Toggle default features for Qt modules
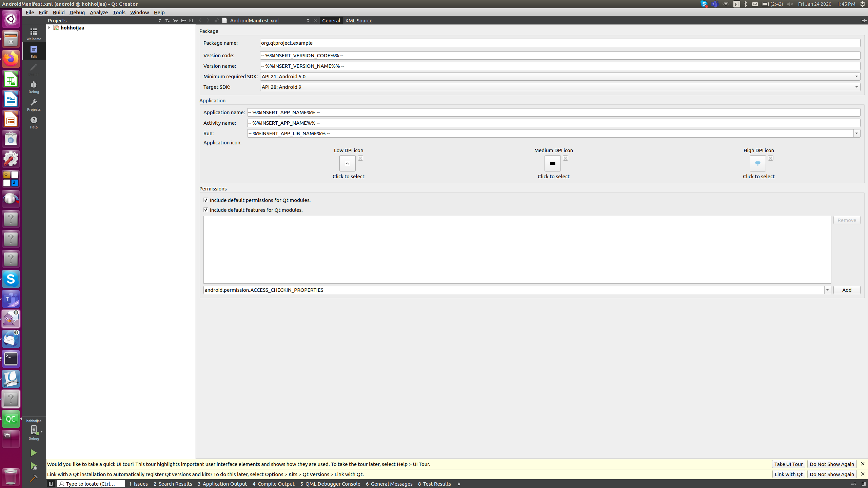 206,210
